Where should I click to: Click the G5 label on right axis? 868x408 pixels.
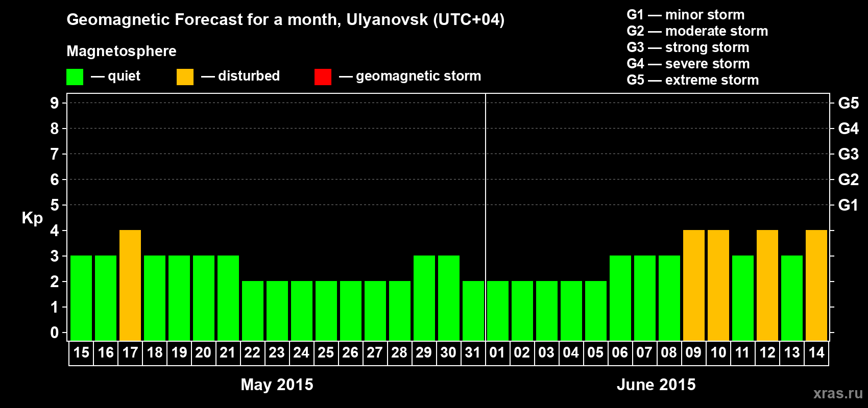849,103
